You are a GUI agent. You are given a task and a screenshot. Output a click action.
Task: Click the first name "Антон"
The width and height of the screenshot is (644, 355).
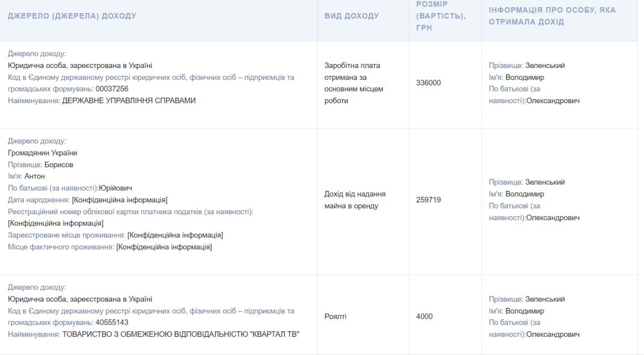[35, 176]
